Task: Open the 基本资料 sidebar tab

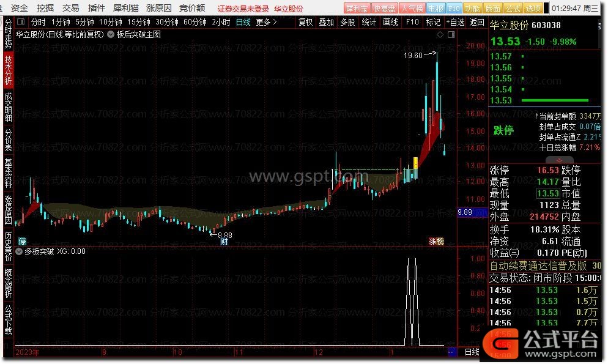Action: click(x=8, y=173)
